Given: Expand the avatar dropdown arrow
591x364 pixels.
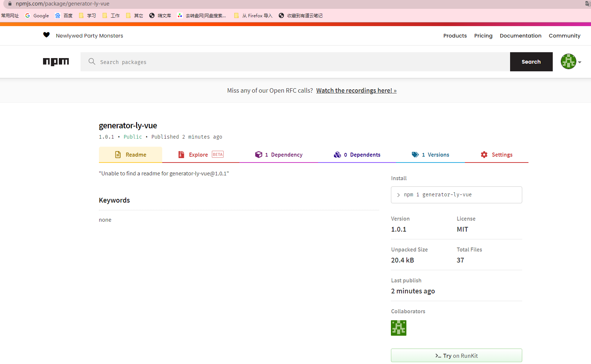Looking at the screenshot, I should point(580,62).
